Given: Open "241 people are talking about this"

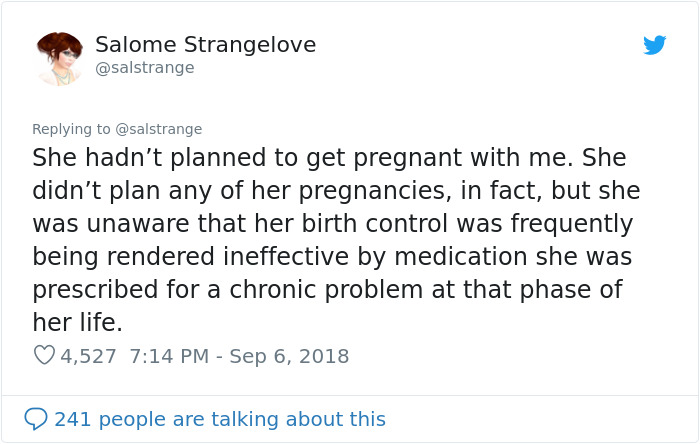Looking at the screenshot, I should pos(220,418).
